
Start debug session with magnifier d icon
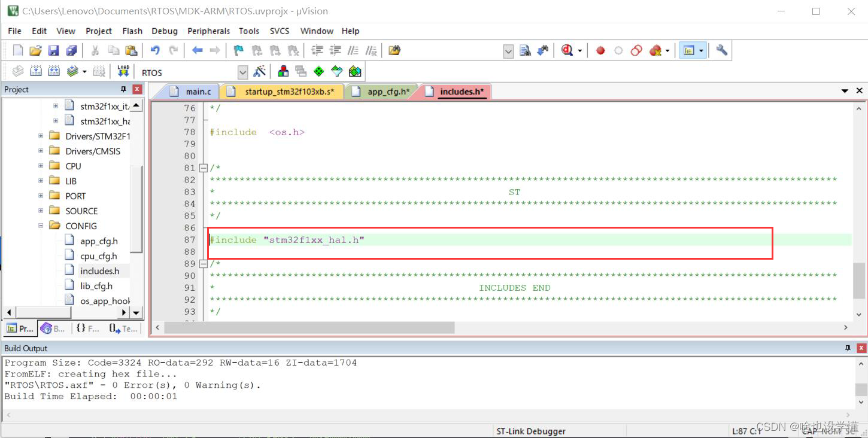click(x=567, y=50)
